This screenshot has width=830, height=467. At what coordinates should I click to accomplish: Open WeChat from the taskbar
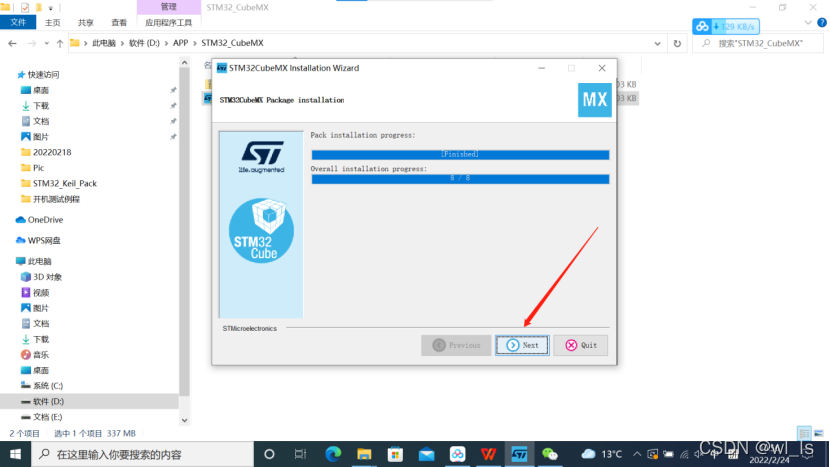click(550, 454)
